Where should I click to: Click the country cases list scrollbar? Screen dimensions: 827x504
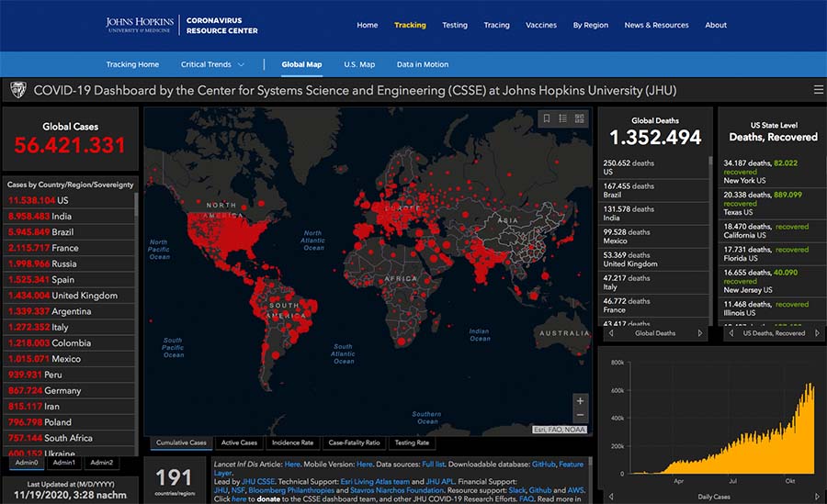[136, 205]
